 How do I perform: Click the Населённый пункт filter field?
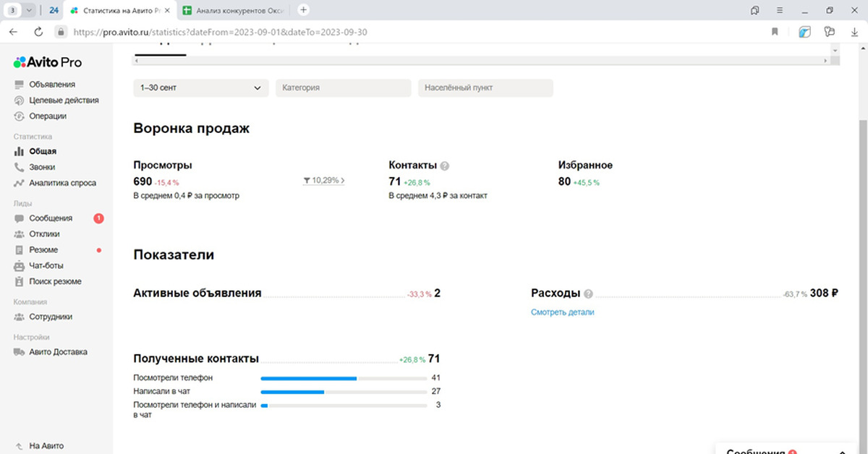coord(485,87)
